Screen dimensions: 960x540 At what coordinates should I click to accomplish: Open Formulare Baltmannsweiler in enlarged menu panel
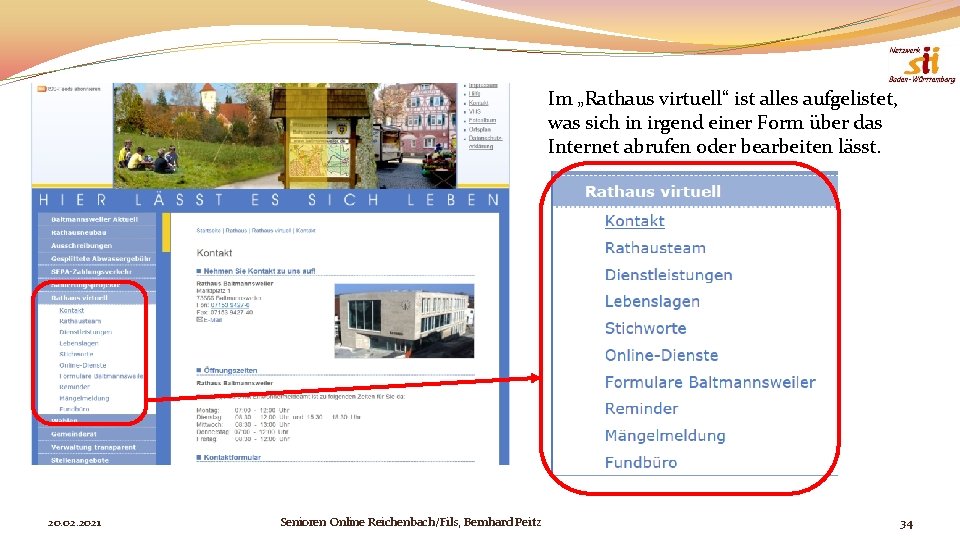point(710,382)
